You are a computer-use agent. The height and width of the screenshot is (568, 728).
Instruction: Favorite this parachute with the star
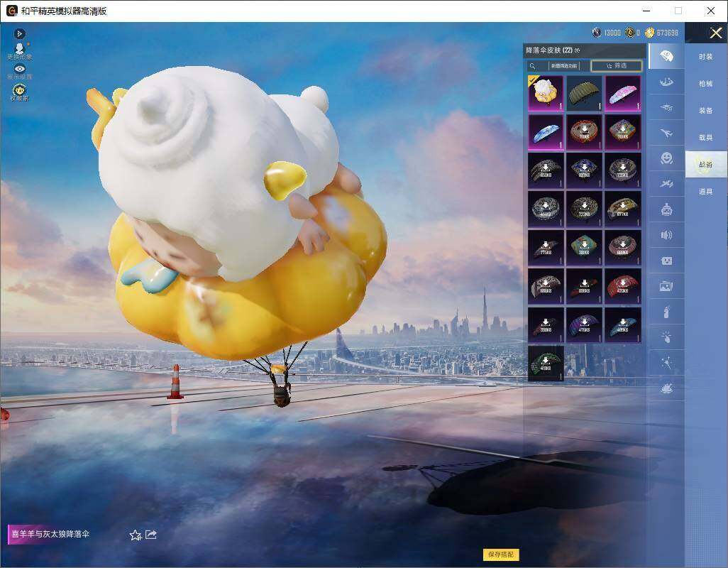tap(136, 535)
